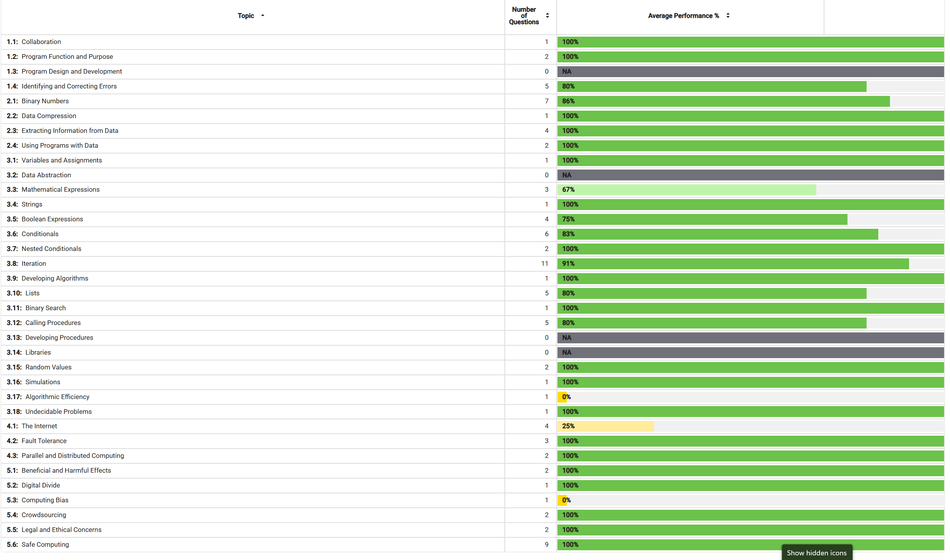Click the Number of Questions header text
The height and width of the screenshot is (560, 950).
point(524,16)
